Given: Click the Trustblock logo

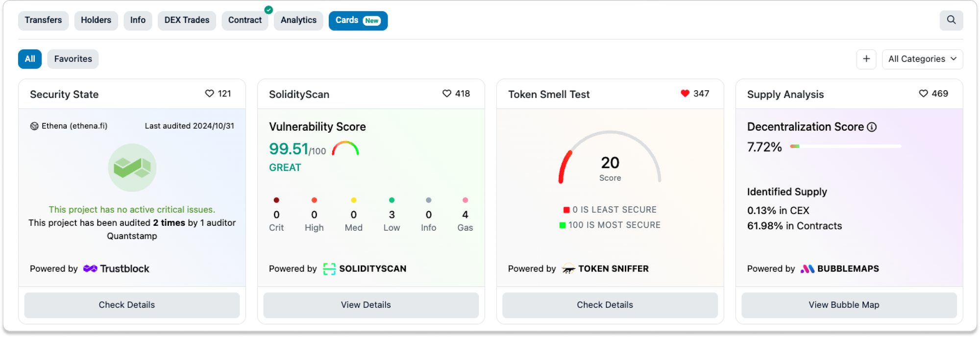Looking at the screenshot, I should click(x=116, y=268).
